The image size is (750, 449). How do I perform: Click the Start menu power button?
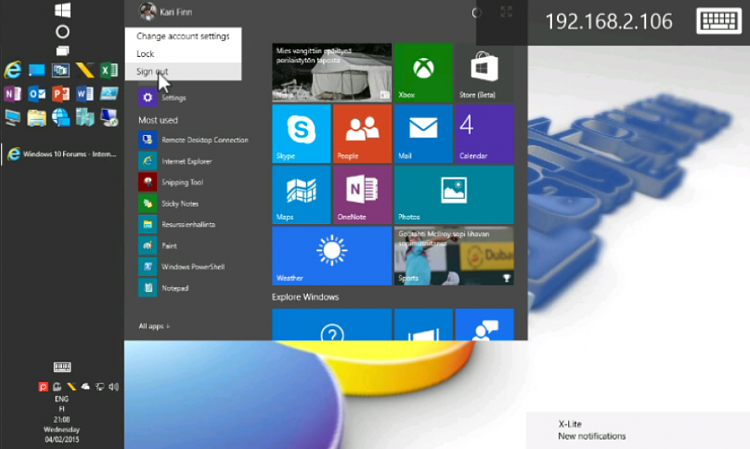point(477,12)
